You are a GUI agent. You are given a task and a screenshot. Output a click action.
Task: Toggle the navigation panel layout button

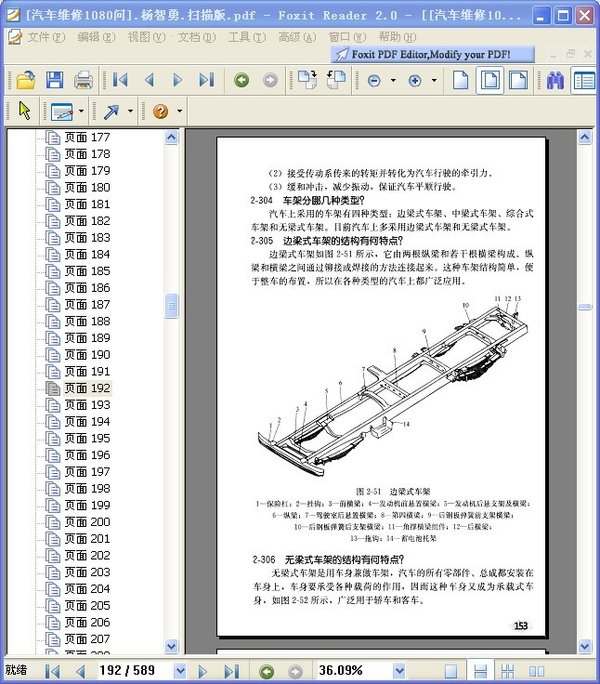point(583,80)
